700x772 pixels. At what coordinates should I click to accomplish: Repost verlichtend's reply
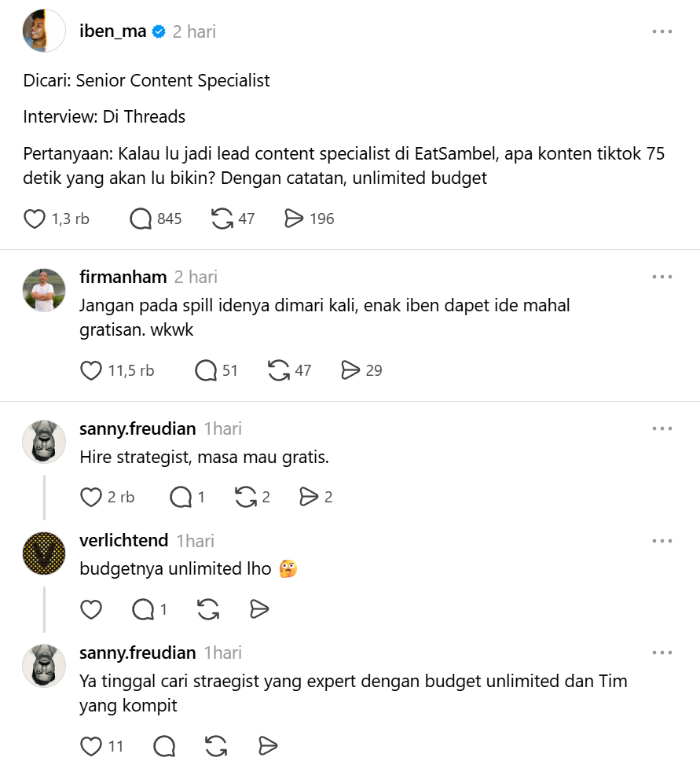tap(208, 609)
